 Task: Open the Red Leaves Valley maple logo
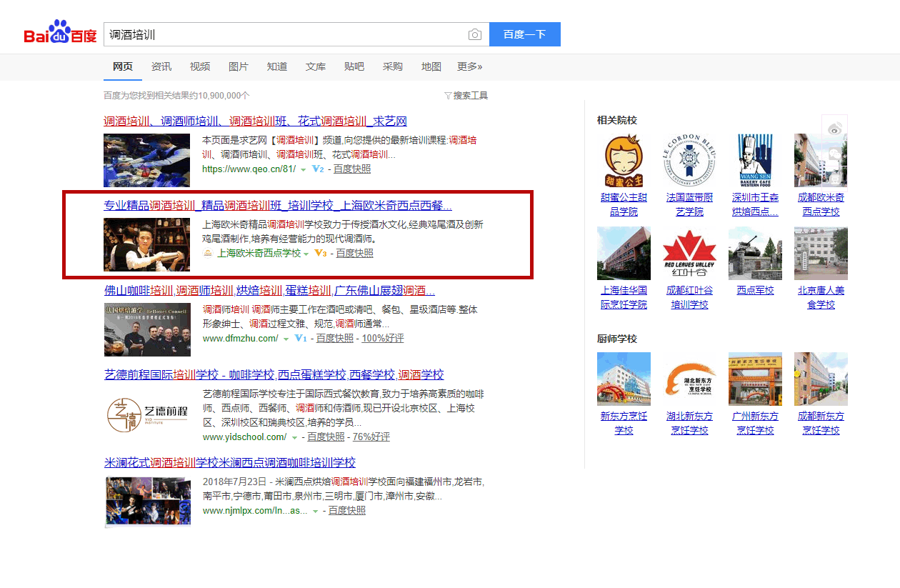click(x=689, y=254)
